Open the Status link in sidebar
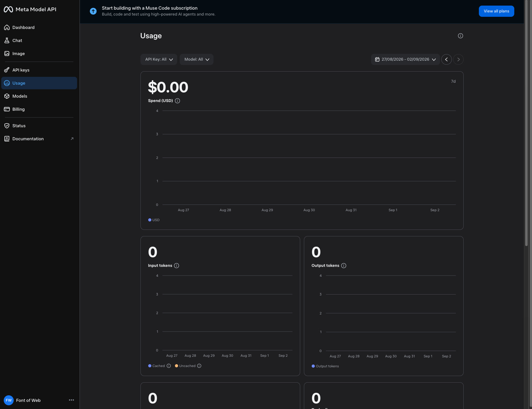The width and height of the screenshot is (532, 409). pyautogui.click(x=39, y=126)
